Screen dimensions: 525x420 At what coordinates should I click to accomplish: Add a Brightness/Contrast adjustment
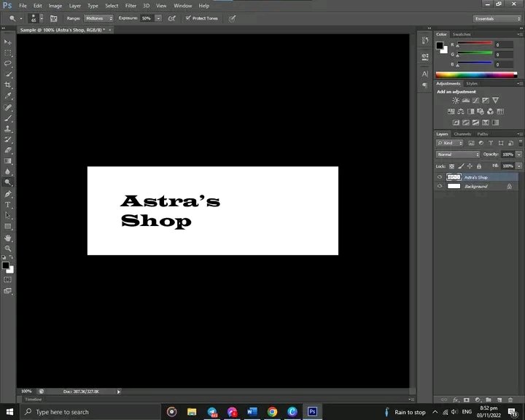point(456,101)
